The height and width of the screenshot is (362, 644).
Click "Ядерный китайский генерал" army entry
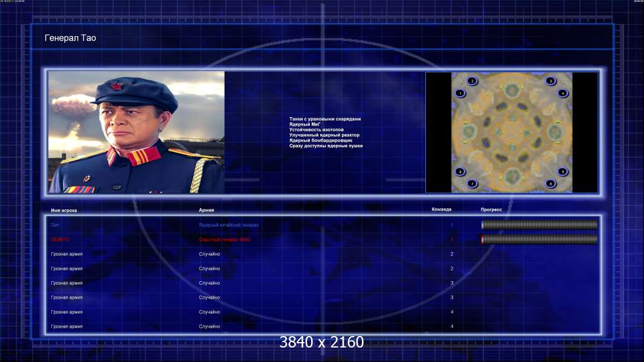(229, 225)
